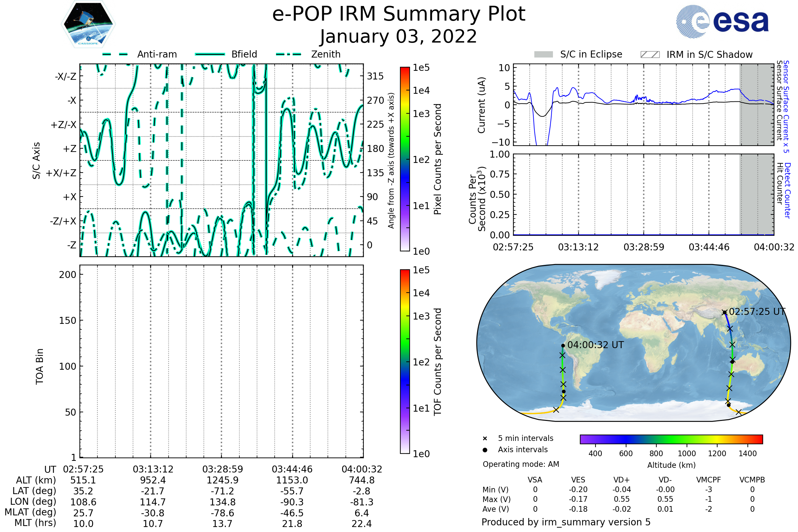
Task: Click the e-POP IRM Summary Plot title
Action: tap(399, 14)
